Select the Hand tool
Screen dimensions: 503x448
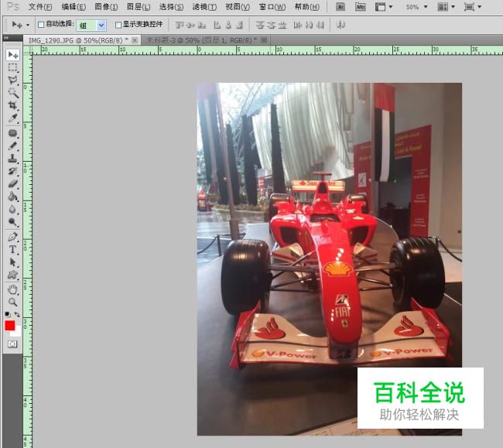(x=12, y=289)
